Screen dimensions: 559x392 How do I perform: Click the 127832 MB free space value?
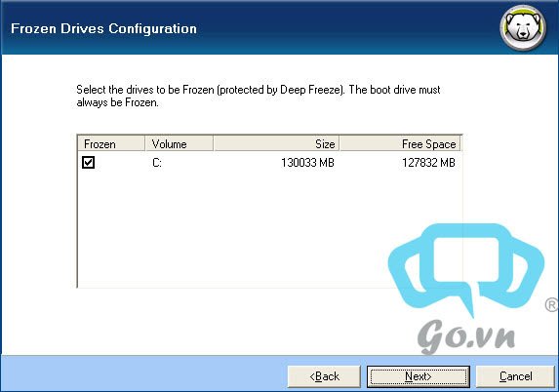pyautogui.click(x=428, y=163)
